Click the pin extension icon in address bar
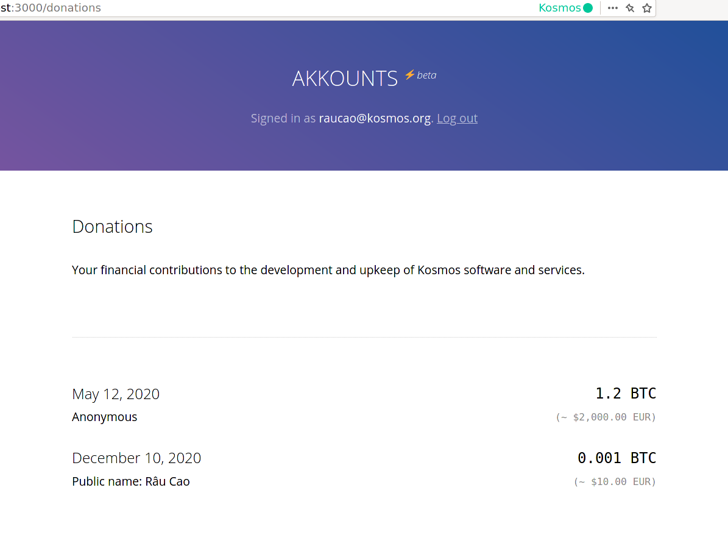 (630, 8)
